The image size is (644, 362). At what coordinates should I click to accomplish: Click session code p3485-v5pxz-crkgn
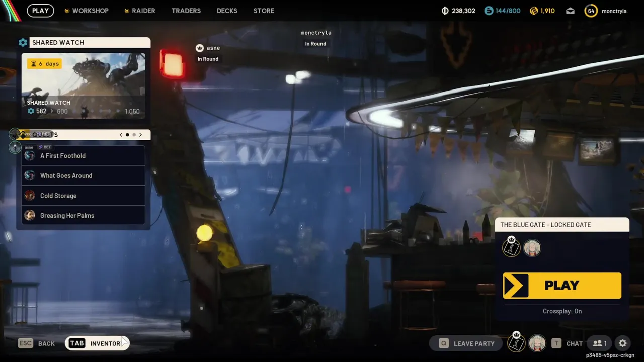(x=610, y=355)
